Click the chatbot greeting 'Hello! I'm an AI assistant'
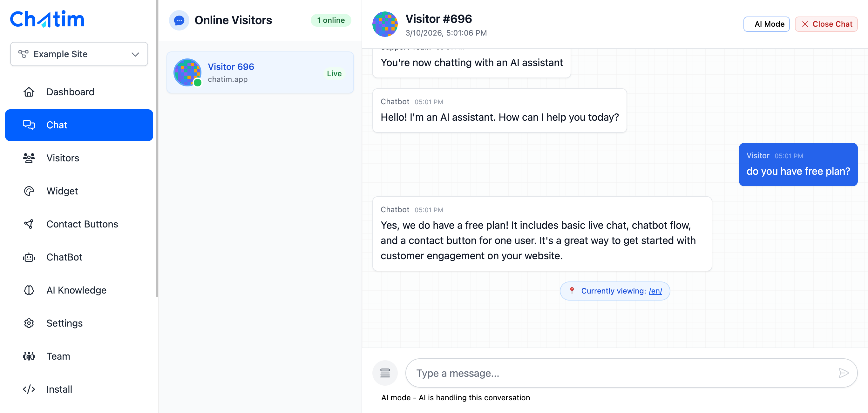 coord(499,111)
